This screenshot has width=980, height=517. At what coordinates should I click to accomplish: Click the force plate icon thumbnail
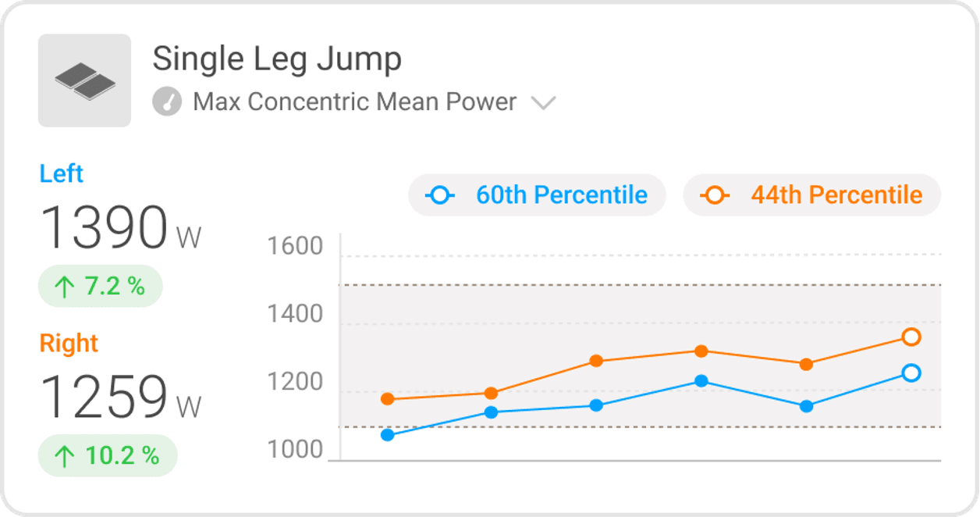click(x=84, y=80)
